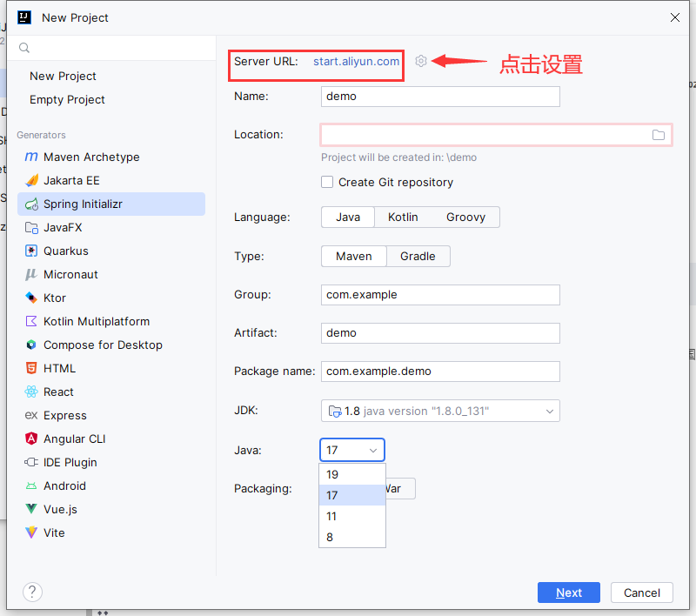Enable Create Git repository checkbox
The height and width of the screenshot is (616, 696).
click(328, 183)
